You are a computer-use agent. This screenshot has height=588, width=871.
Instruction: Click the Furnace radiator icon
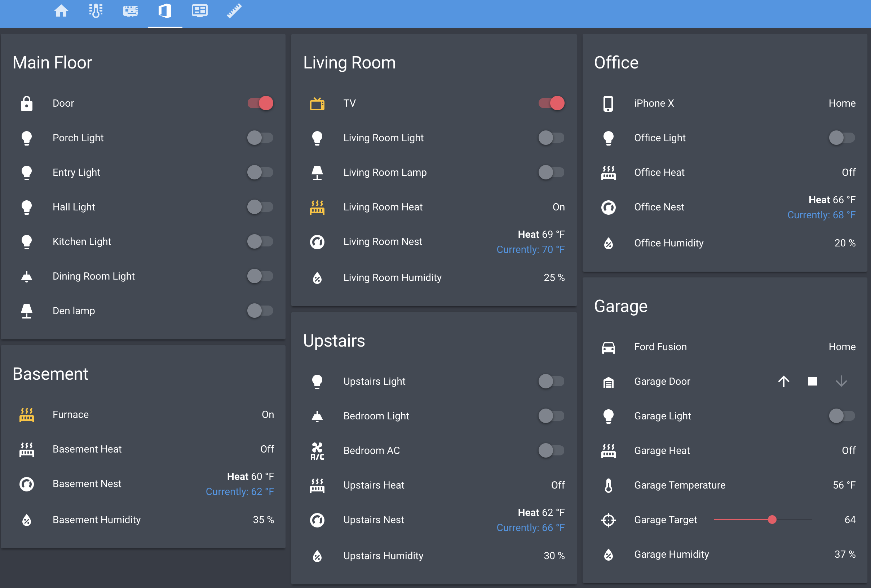pos(27,415)
